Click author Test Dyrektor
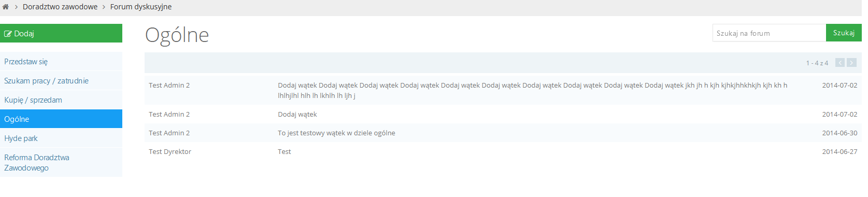Screen dimensions: 868x197 [170, 152]
